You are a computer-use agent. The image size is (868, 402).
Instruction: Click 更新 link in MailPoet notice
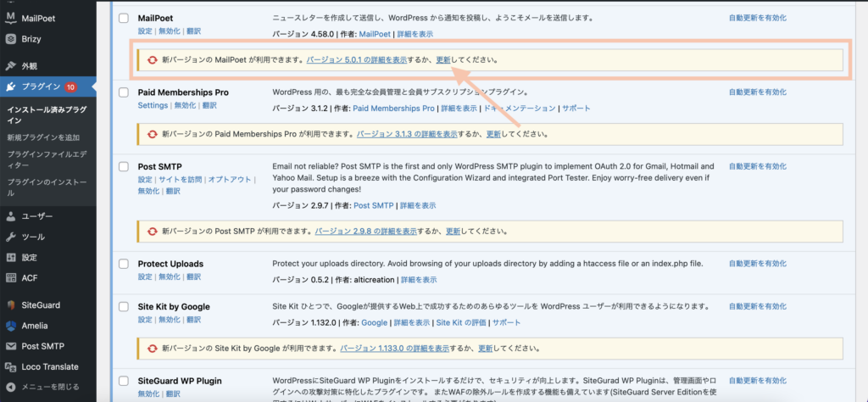pyautogui.click(x=442, y=60)
